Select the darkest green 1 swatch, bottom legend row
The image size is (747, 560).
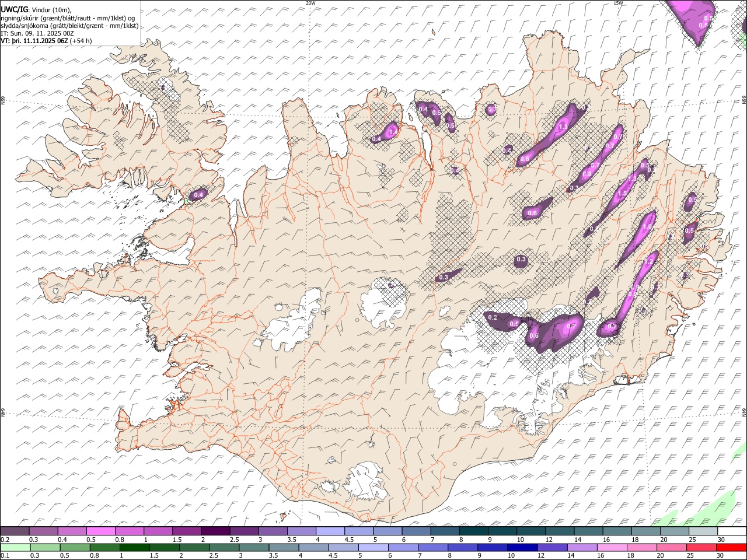(134, 547)
